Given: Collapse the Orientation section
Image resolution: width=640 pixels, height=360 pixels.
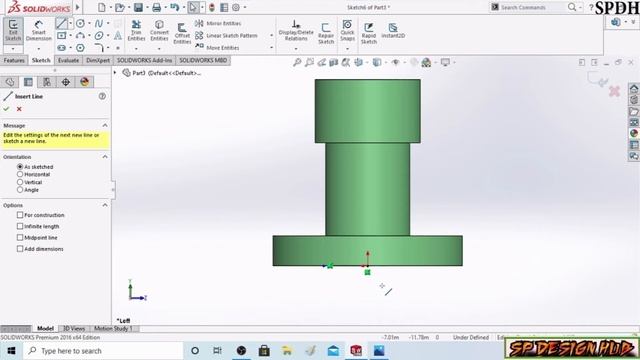Looking at the screenshot, I should click(105, 157).
